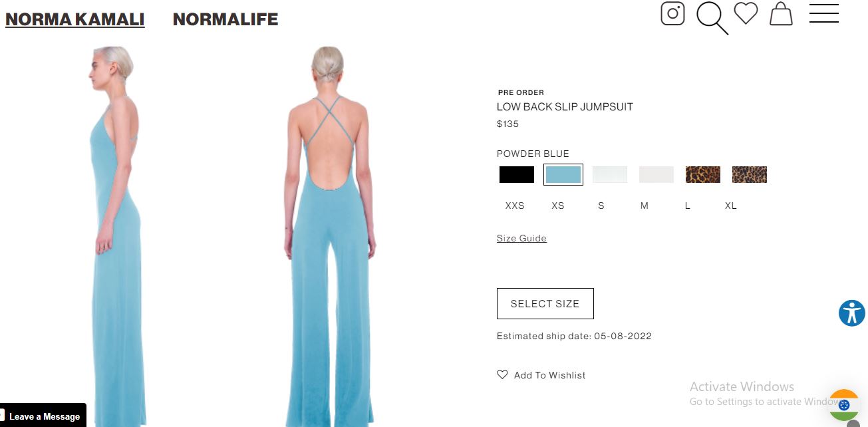Open the shopping bag icon
The height and width of the screenshot is (427, 868).
click(781, 14)
